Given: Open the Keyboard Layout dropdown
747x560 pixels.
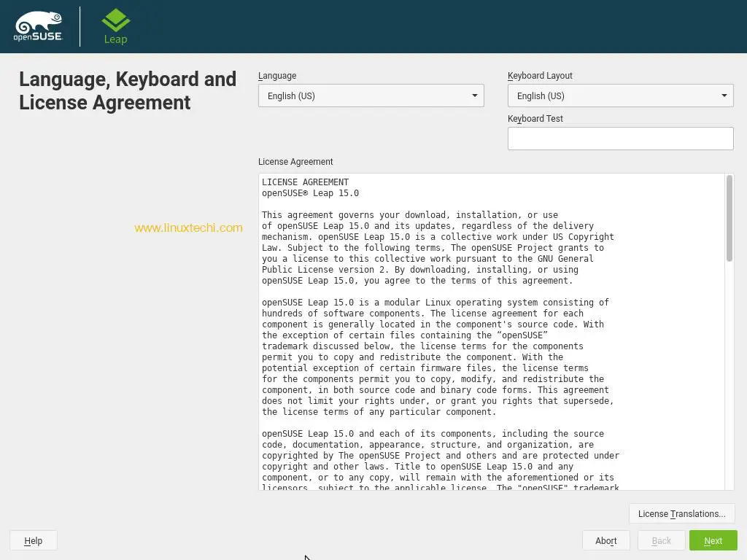Looking at the screenshot, I should coord(620,96).
